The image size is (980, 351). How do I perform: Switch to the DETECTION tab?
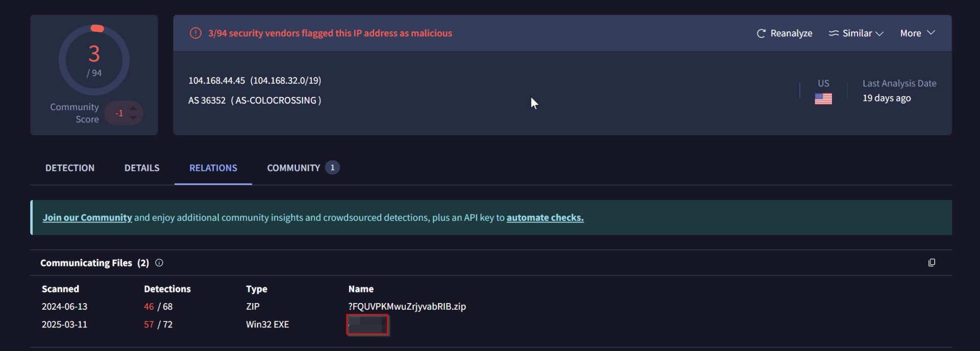(70, 168)
